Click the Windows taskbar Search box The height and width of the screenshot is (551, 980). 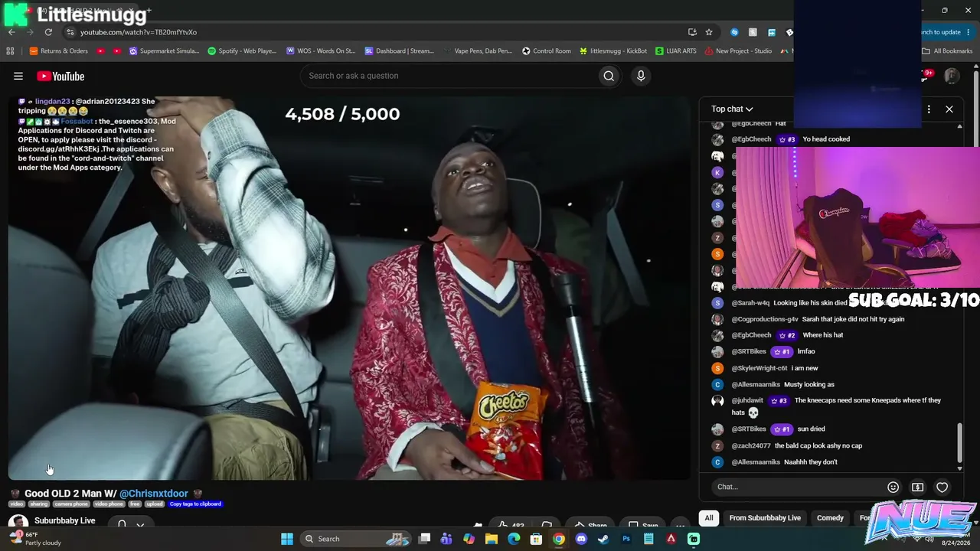[357, 539]
